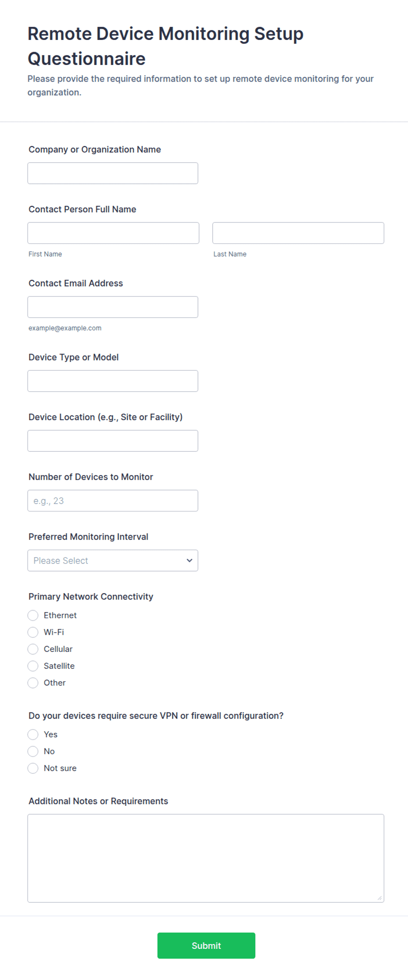This screenshot has width=408, height=980.
Task: Click the Additional Notes or Requirements textarea
Action: point(206,858)
